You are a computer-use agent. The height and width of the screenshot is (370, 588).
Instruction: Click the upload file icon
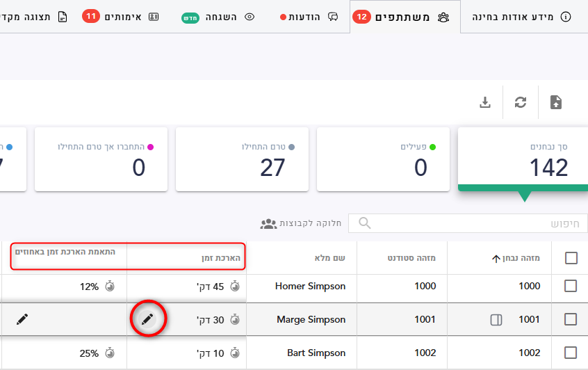[x=556, y=102]
